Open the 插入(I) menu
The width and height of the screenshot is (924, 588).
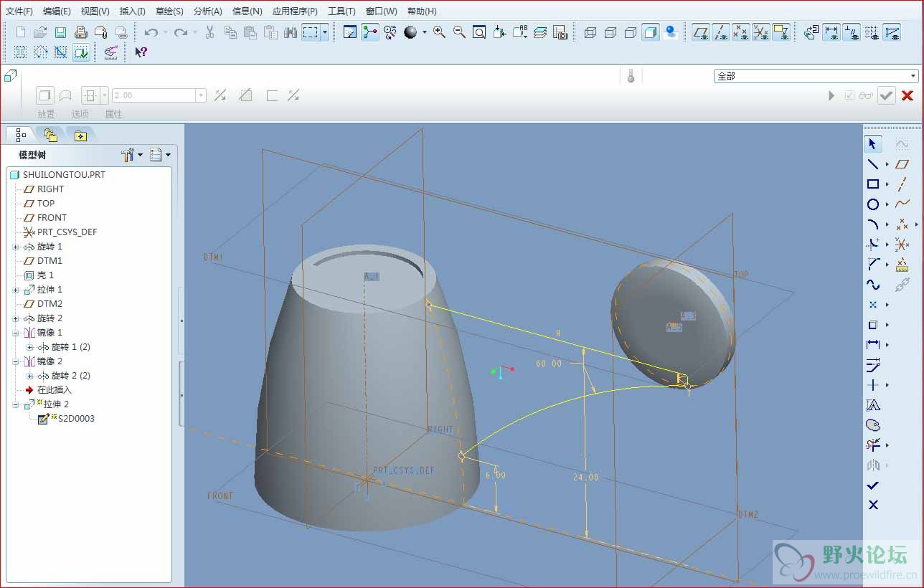[x=133, y=11]
